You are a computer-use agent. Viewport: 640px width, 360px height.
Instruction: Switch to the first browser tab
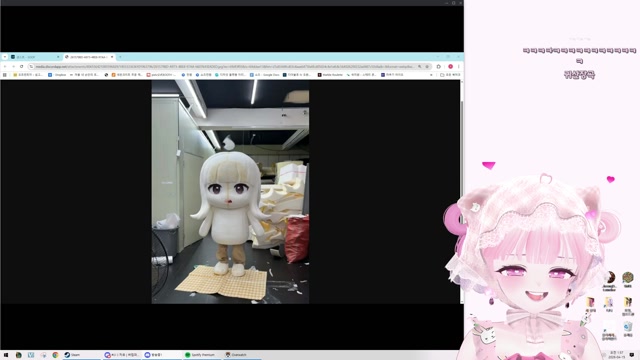[34, 57]
